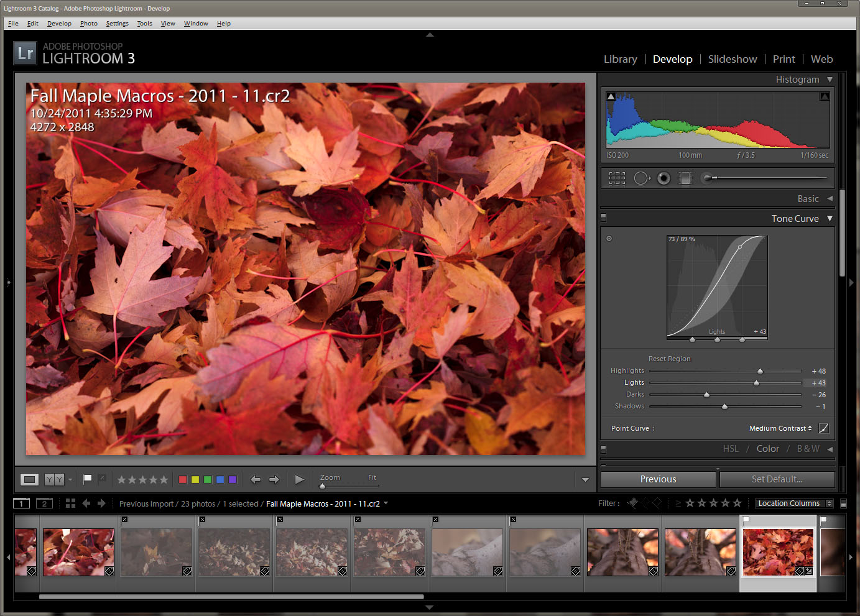The width and height of the screenshot is (860, 616).
Task: Switch to the Library module
Action: [x=621, y=59]
